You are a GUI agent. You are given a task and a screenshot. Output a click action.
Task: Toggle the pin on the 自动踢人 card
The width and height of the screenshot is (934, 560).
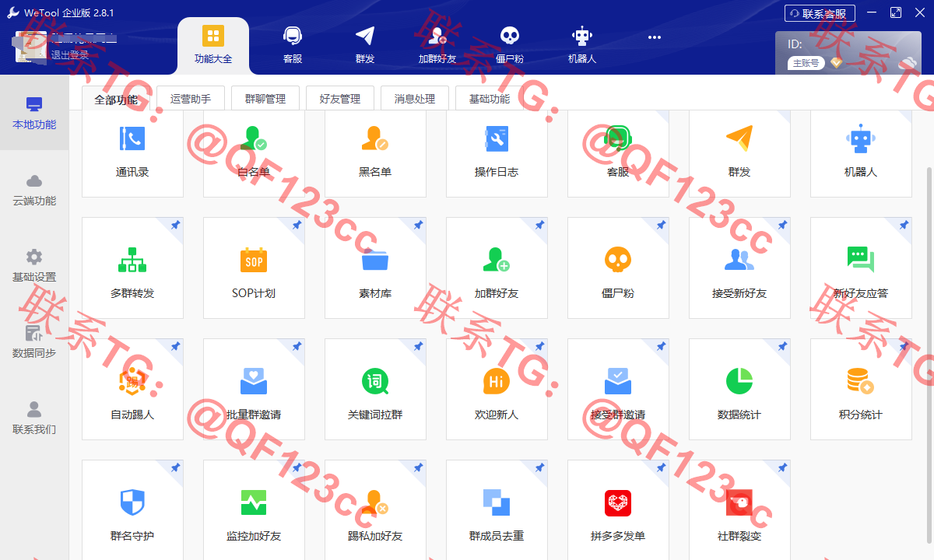click(x=175, y=346)
